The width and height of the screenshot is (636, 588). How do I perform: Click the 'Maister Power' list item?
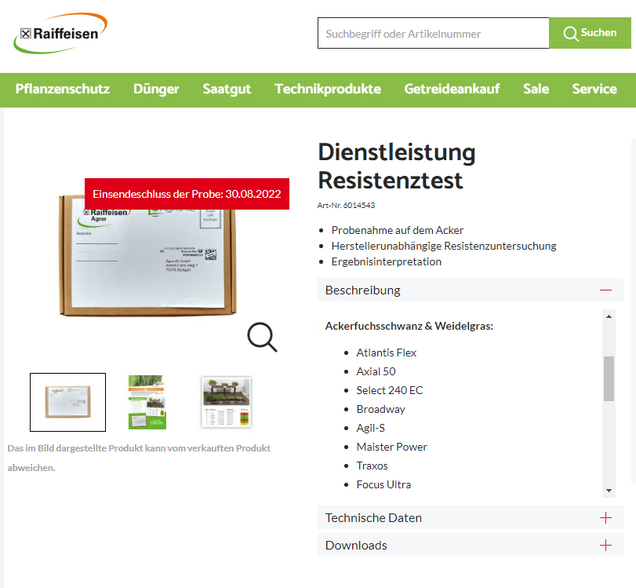(391, 447)
